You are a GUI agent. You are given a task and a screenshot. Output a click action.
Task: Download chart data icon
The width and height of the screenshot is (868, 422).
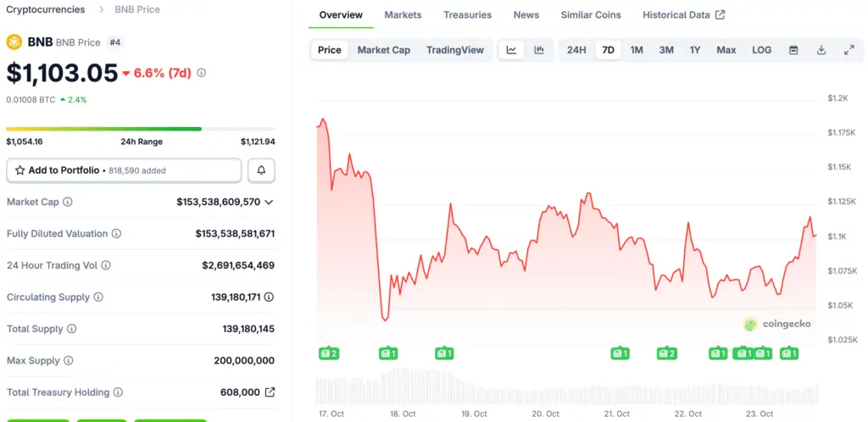[821, 50]
